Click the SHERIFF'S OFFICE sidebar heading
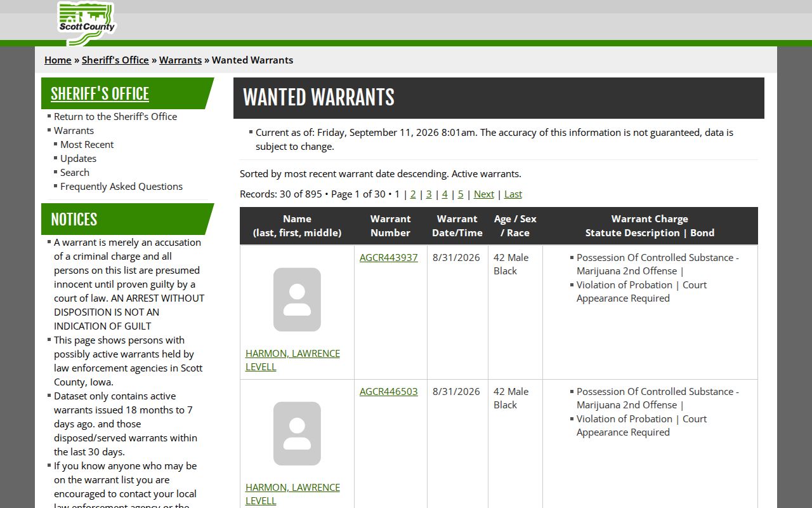Screen dimensions: 812x508 (x=100, y=94)
